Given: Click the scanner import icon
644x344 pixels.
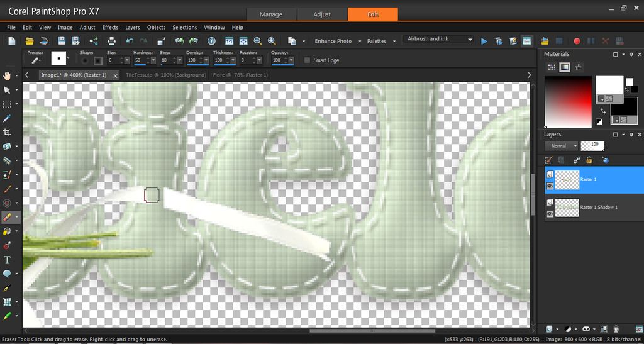Looking at the screenshot, I should [x=45, y=41].
